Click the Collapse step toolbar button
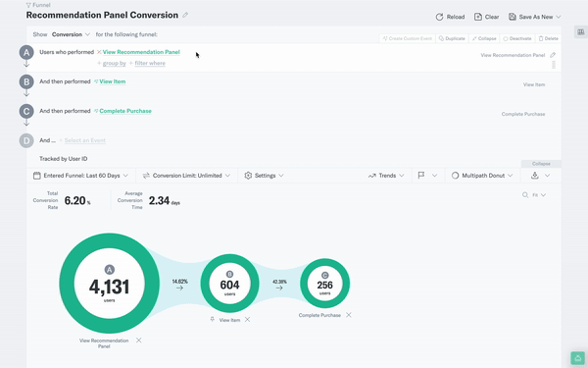The height and width of the screenshot is (368, 588). point(484,38)
